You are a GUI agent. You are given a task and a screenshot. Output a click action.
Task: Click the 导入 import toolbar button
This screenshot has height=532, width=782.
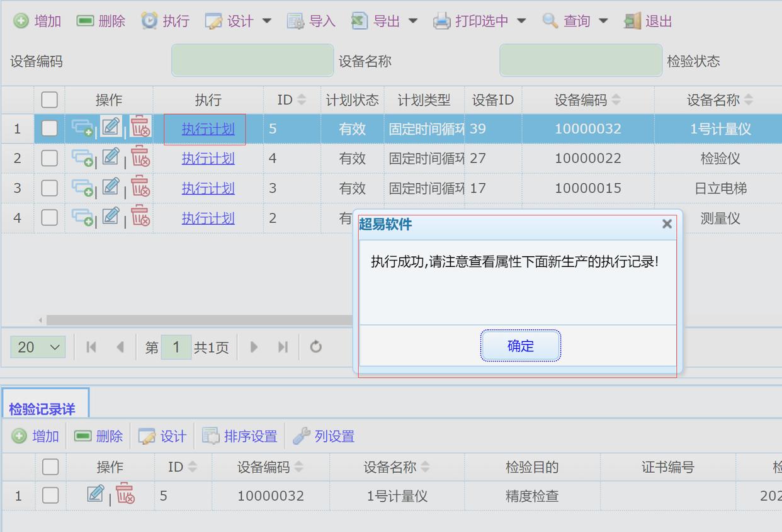click(312, 21)
